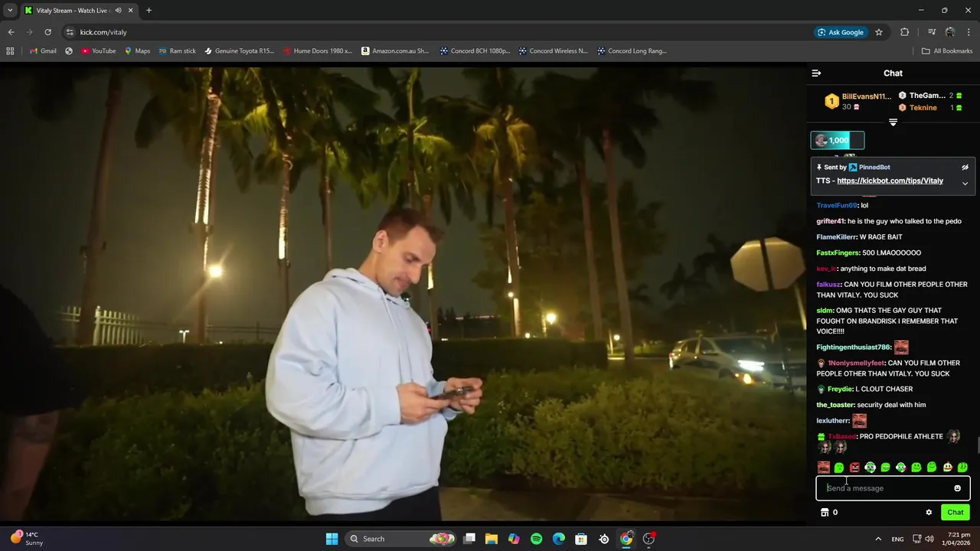The width and height of the screenshot is (980, 551).
Task: Open site information icon beside the URL
Action: tap(70, 32)
